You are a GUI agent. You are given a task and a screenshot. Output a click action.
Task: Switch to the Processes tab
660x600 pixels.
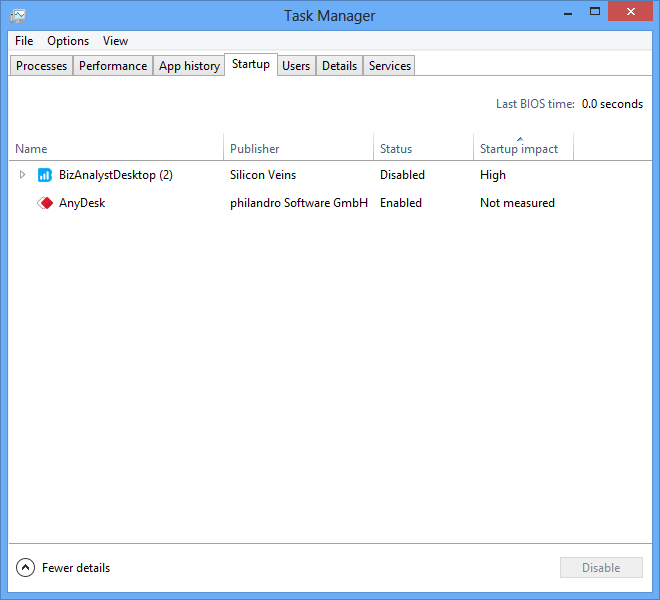pyautogui.click(x=41, y=66)
